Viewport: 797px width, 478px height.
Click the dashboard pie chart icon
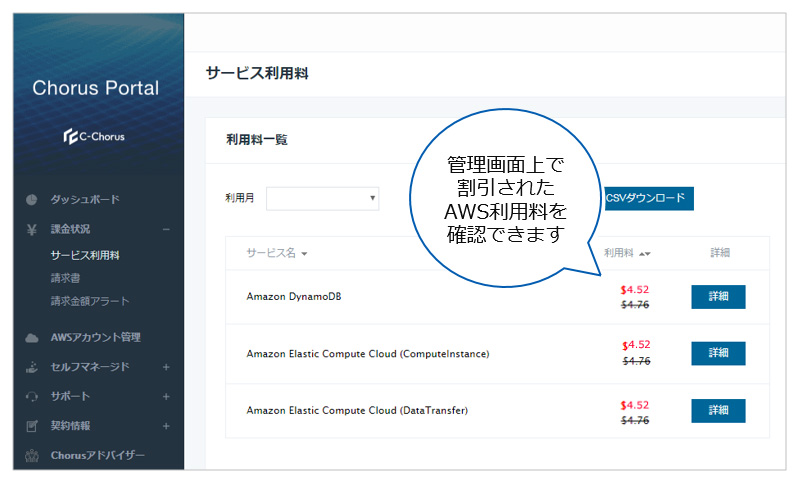coord(32,199)
